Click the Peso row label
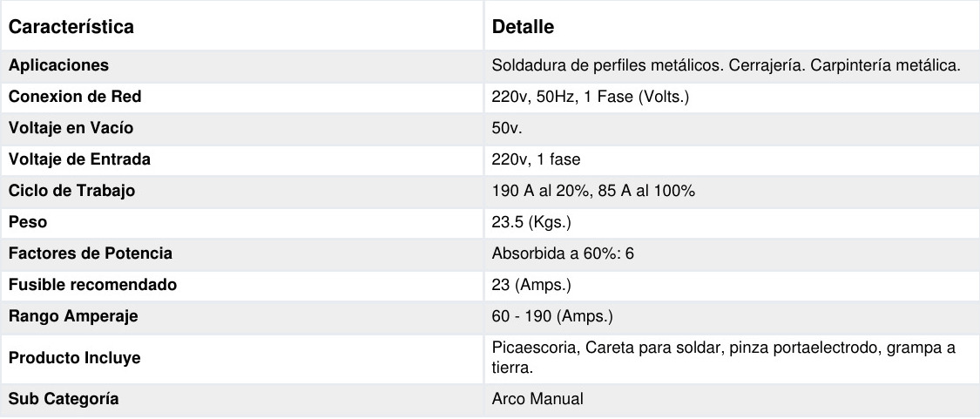Screen dimensions: 980x419 [x=27, y=222]
